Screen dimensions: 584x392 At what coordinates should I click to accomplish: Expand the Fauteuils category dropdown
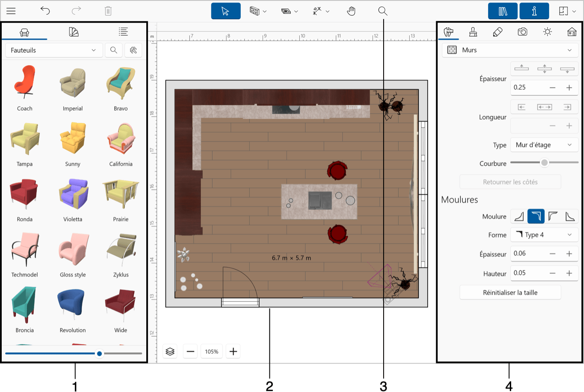54,50
